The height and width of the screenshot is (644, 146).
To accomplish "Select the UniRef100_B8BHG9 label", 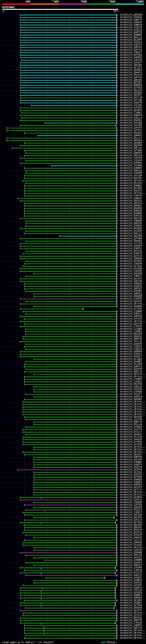I will pos(131,85).
